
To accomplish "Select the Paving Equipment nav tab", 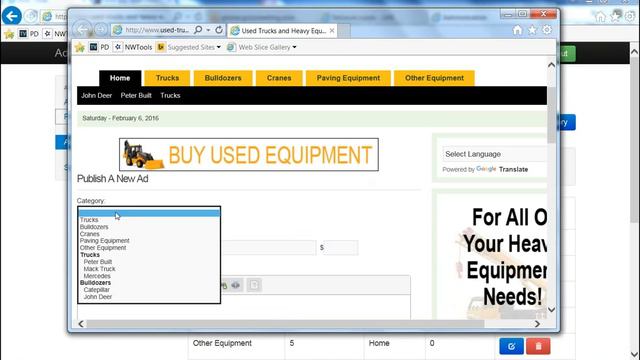I will click(x=348, y=78).
